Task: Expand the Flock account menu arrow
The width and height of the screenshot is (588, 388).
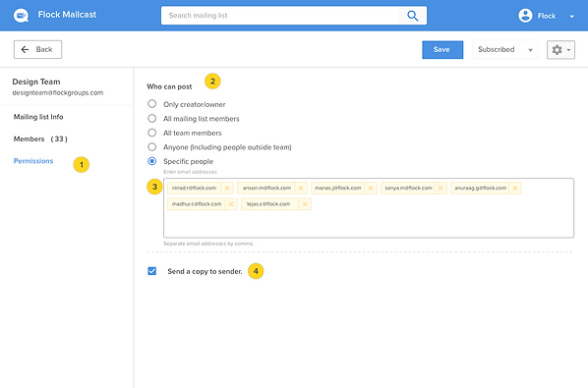Action: pyautogui.click(x=571, y=16)
